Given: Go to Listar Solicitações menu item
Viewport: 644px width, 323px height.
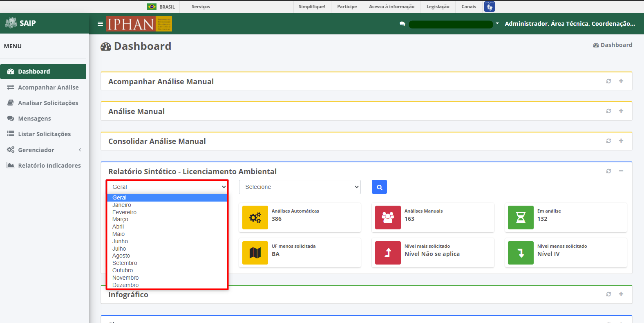Looking at the screenshot, I should point(43,134).
